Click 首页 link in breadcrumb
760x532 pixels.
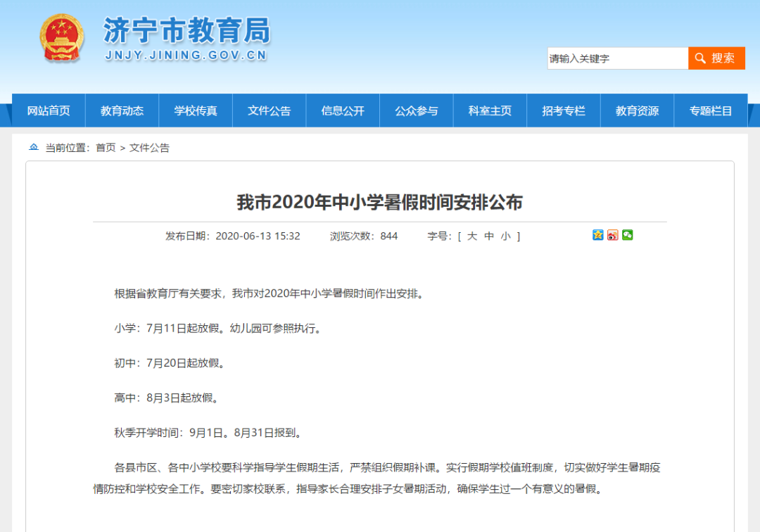click(x=106, y=148)
